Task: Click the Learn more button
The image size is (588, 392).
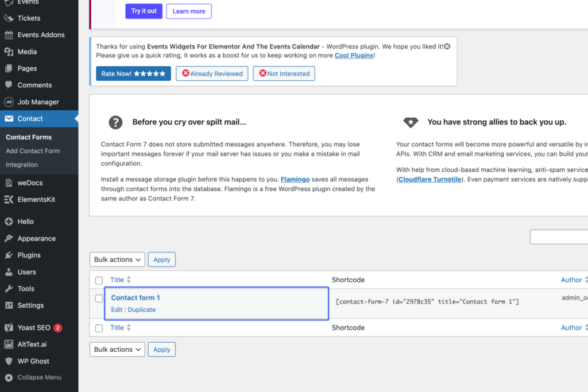Action: 189,11
